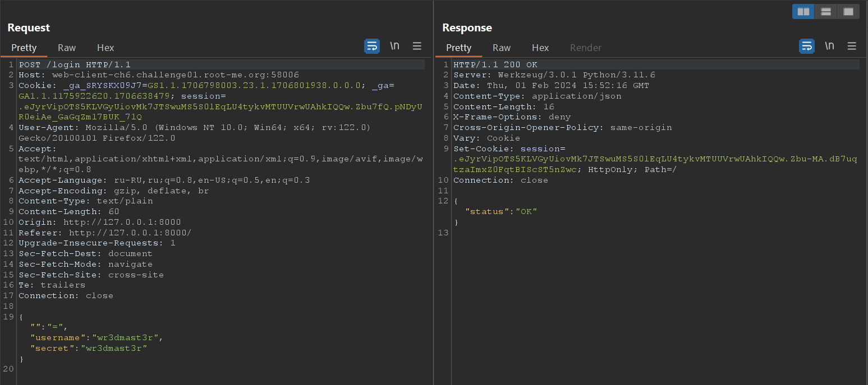Switch to the Response Raw tab
868x385 pixels.
click(x=502, y=48)
